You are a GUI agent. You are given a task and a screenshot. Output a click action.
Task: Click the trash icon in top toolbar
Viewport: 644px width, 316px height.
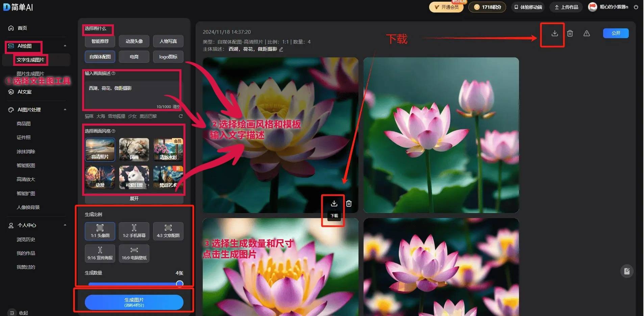(x=570, y=33)
